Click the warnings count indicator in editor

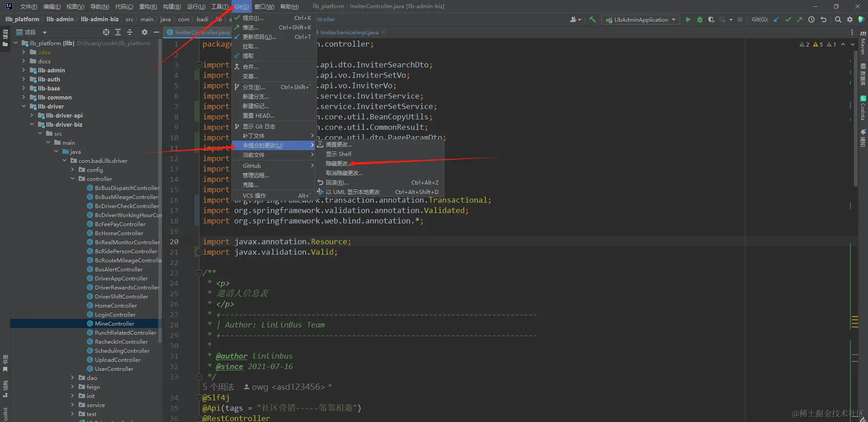[818, 44]
